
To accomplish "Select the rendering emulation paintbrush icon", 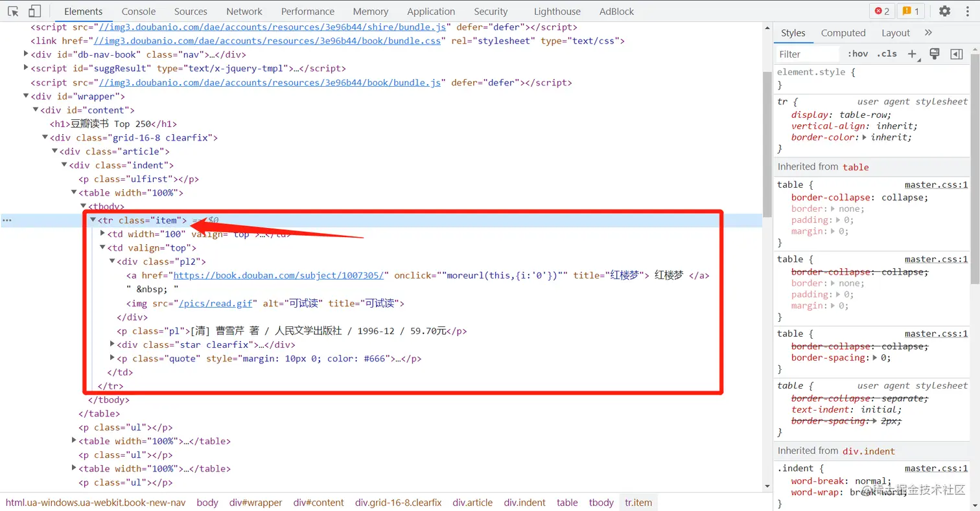I will click(934, 54).
